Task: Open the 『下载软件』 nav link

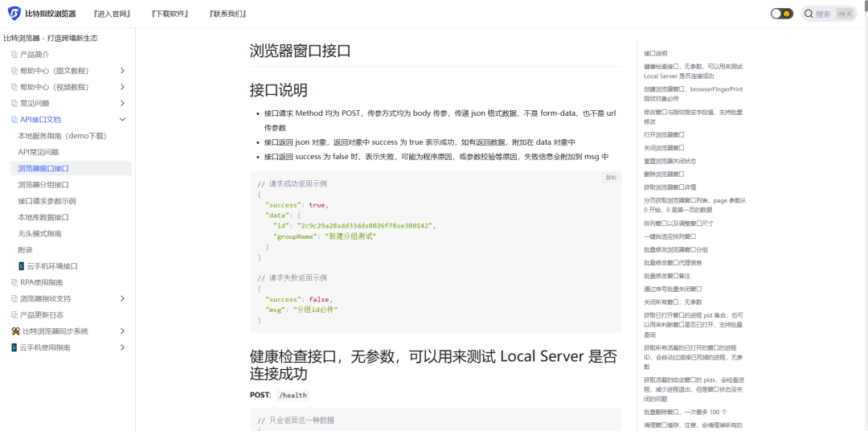Action: [x=170, y=14]
